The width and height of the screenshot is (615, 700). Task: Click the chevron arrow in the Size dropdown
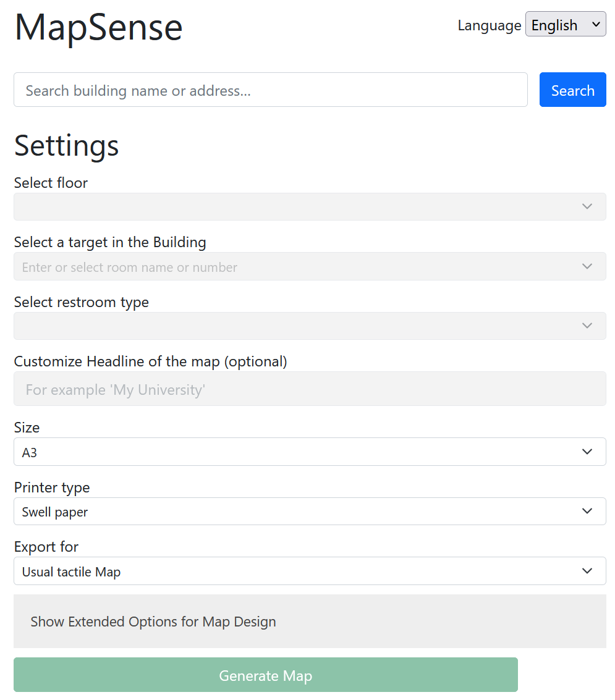click(x=587, y=452)
